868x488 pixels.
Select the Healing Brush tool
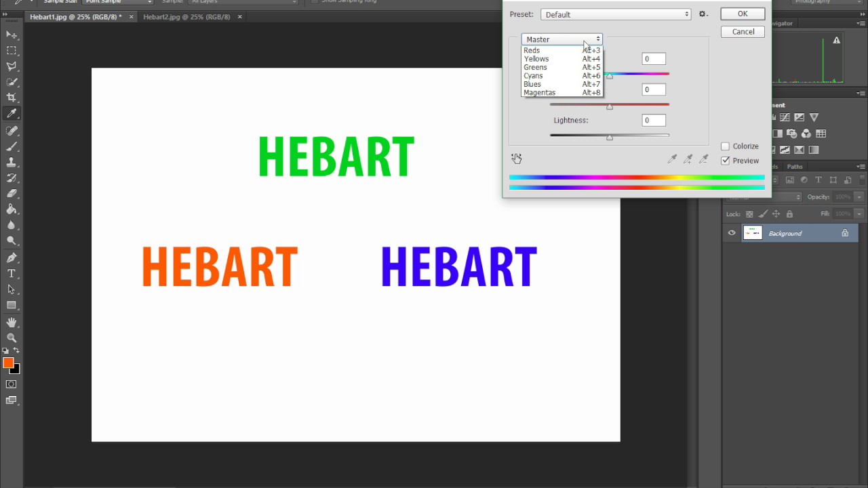pos(12,131)
